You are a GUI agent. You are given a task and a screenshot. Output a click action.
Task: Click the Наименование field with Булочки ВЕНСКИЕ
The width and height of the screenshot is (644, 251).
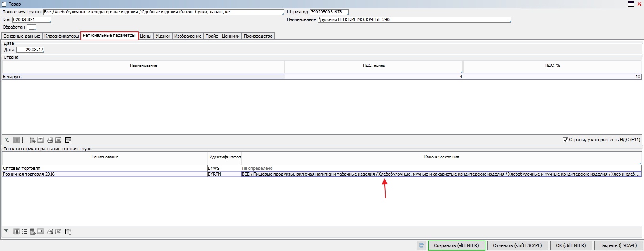(414, 19)
